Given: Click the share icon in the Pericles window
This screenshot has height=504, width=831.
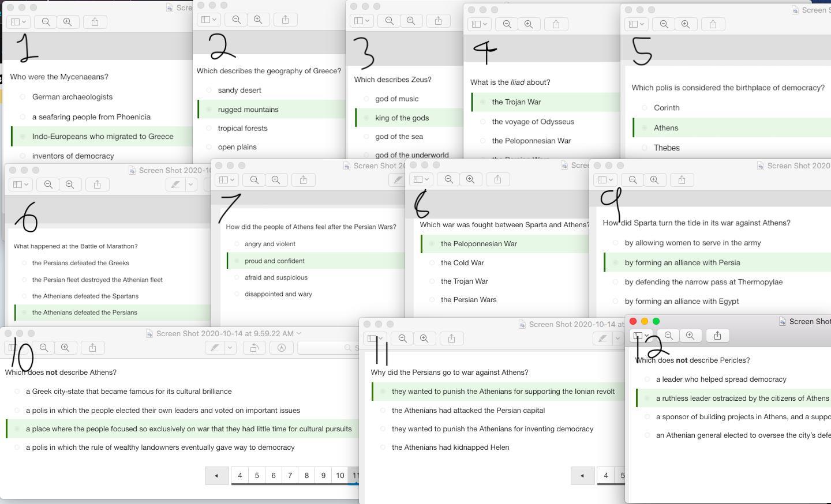Looking at the screenshot, I should click(717, 336).
